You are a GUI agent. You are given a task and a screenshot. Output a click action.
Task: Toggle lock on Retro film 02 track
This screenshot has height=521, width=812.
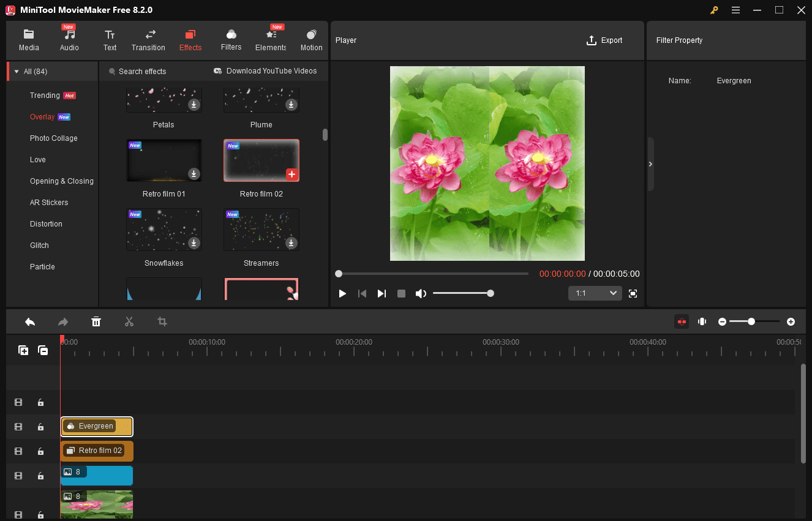click(x=40, y=451)
